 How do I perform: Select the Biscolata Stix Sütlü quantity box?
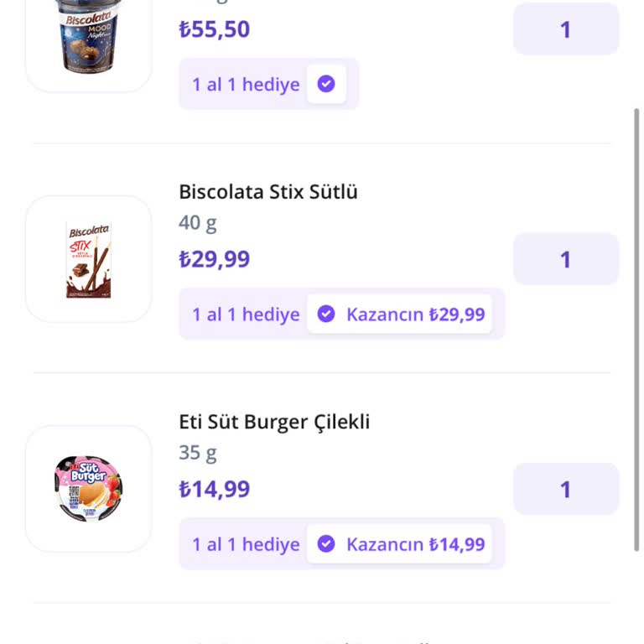[566, 259]
